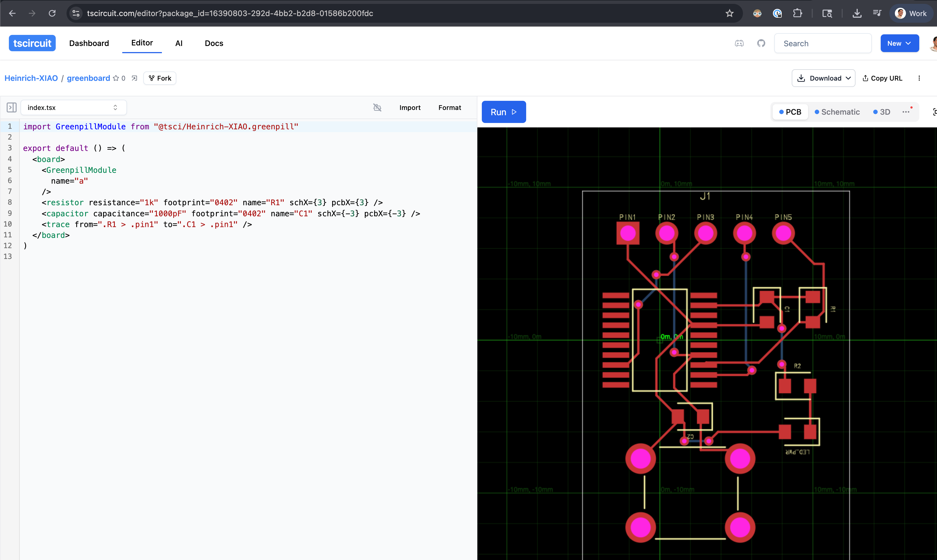Click the Discord icon in header
Screen dimensions: 937x560
pyautogui.click(x=739, y=43)
